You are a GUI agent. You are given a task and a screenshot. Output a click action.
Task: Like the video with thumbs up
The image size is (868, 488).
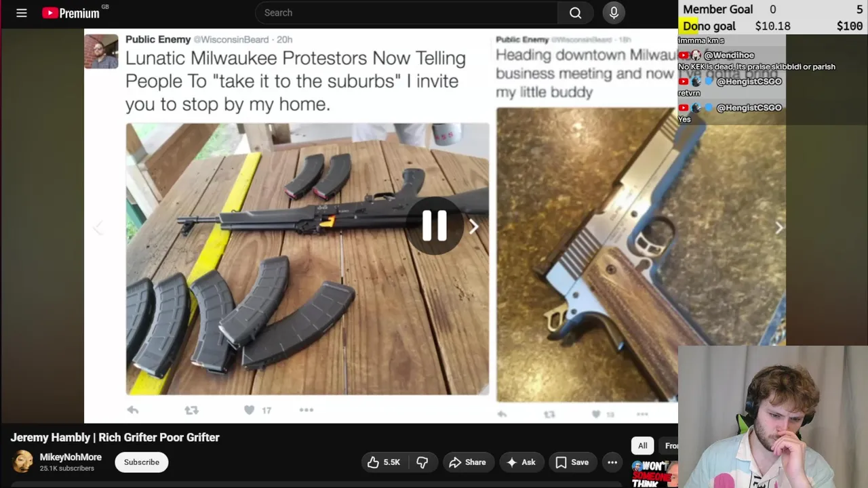pos(384,462)
